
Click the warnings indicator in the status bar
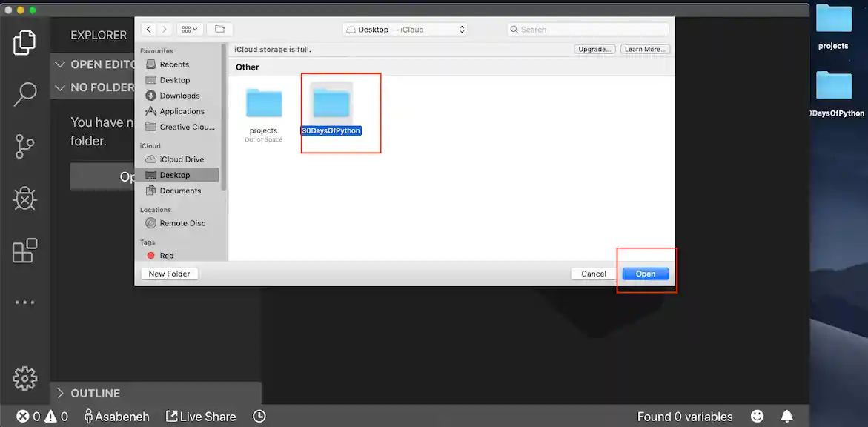[56, 417]
